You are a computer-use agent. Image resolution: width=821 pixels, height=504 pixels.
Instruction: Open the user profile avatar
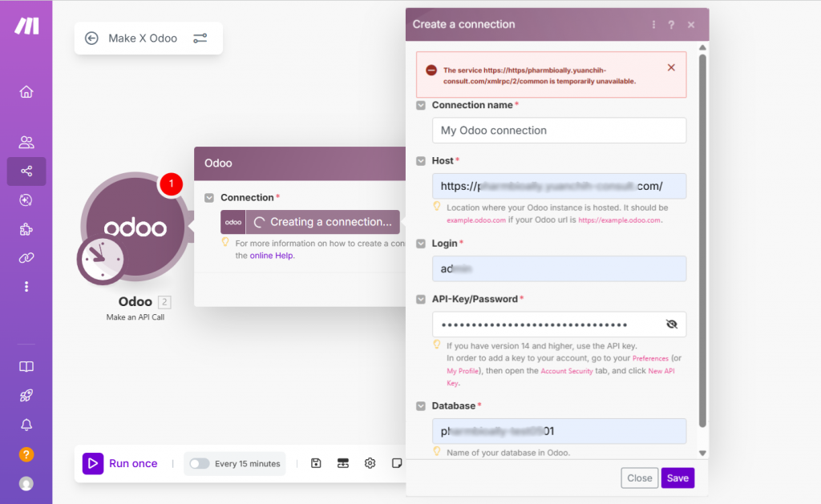[26, 484]
